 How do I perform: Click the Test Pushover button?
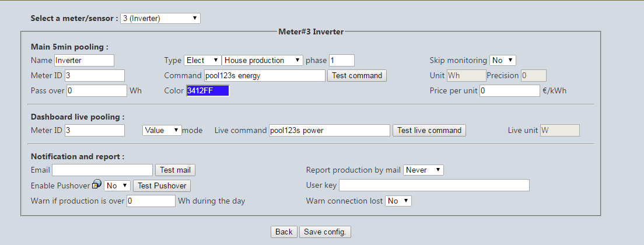pos(162,186)
